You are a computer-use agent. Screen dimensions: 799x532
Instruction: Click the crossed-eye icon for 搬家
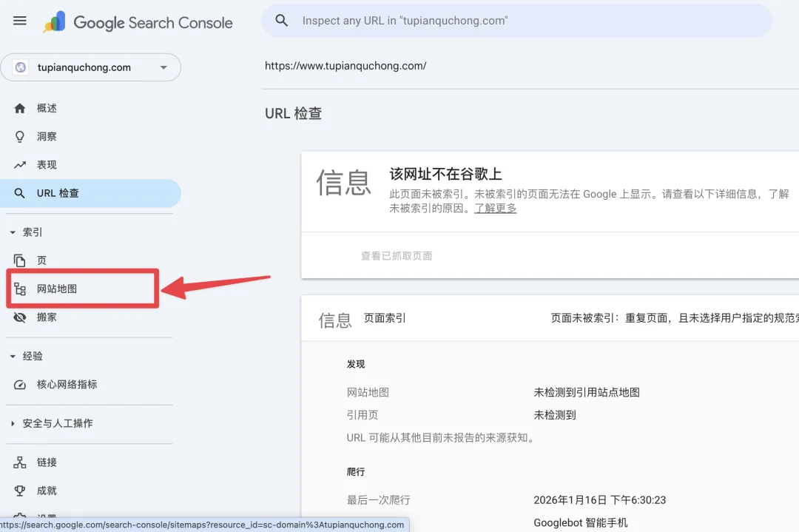[x=20, y=317]
